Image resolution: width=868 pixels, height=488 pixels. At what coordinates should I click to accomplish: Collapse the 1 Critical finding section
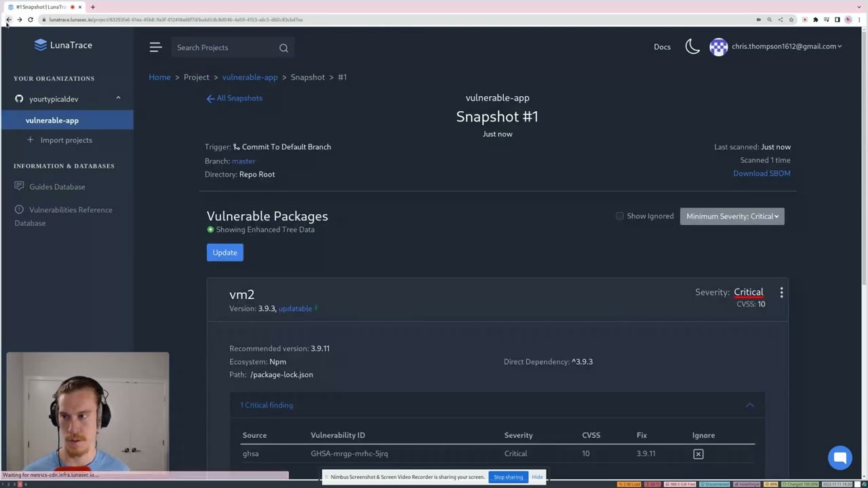[749, 405]
